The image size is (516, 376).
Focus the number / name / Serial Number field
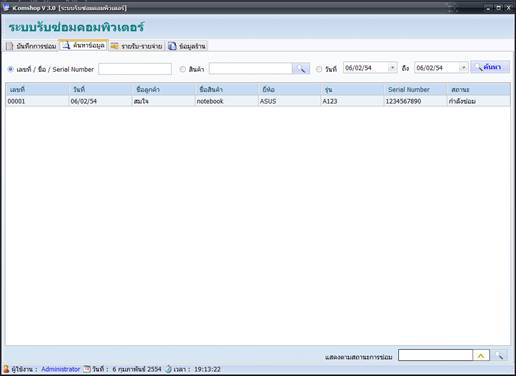pos(135,69)
